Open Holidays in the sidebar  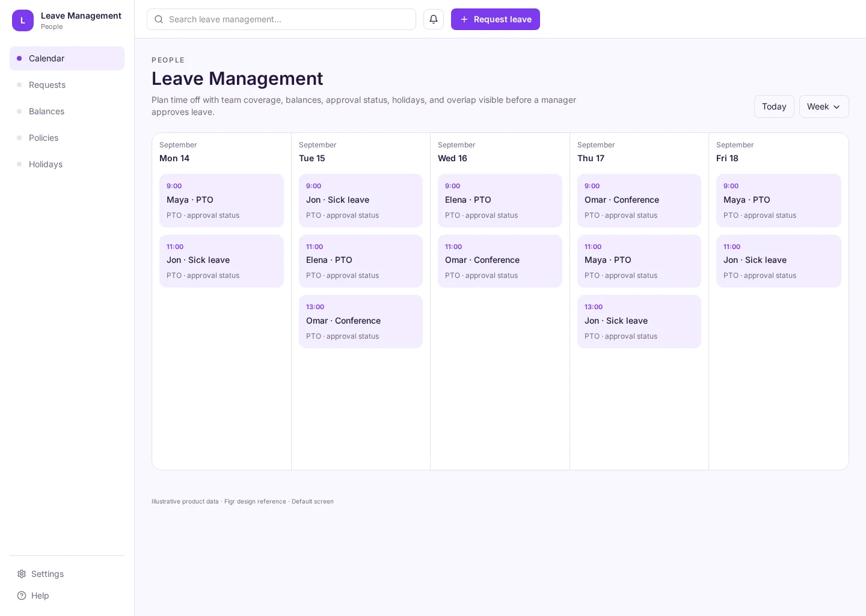coord(67,164)
